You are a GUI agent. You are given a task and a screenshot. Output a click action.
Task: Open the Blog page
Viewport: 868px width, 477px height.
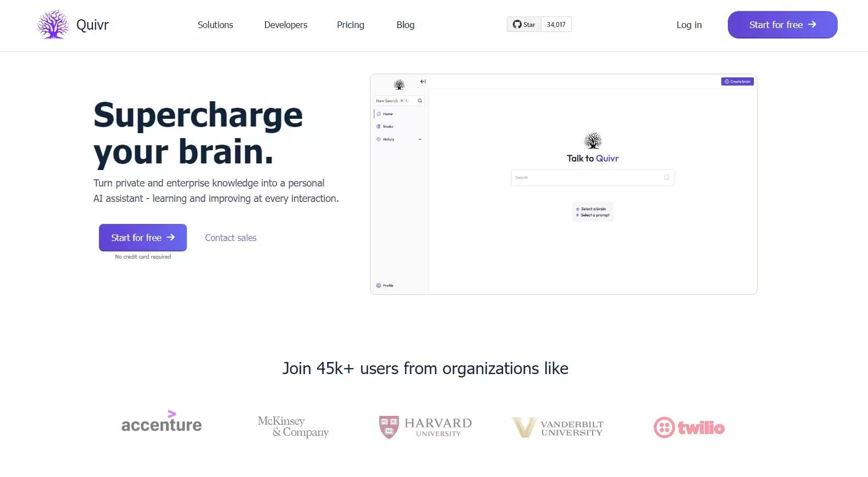coord(406,25)
